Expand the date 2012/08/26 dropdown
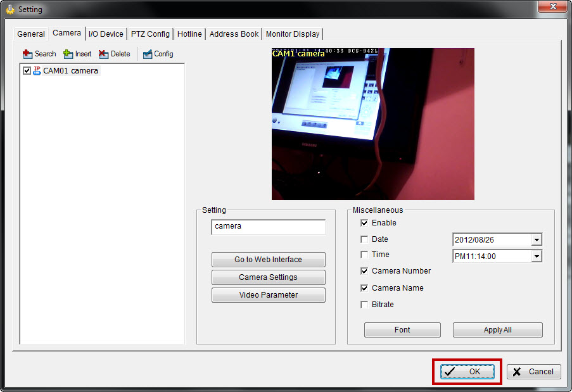This screenshot has width=572, height=392. point(537,240)
